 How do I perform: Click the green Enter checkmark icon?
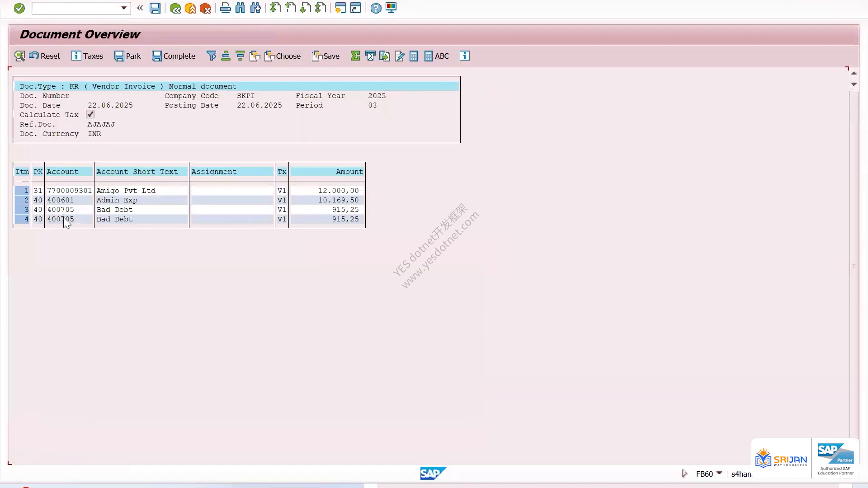[x=19, y=8]
